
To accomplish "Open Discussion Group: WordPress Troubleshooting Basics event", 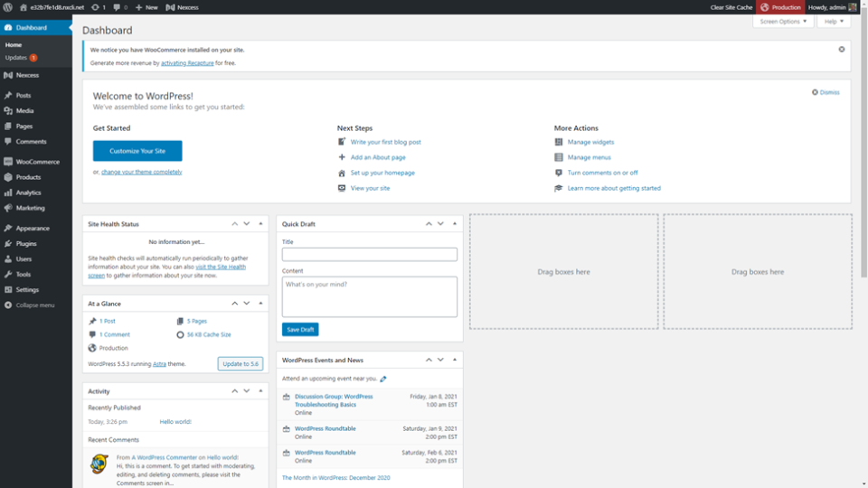I will click(x=334, y=400).
